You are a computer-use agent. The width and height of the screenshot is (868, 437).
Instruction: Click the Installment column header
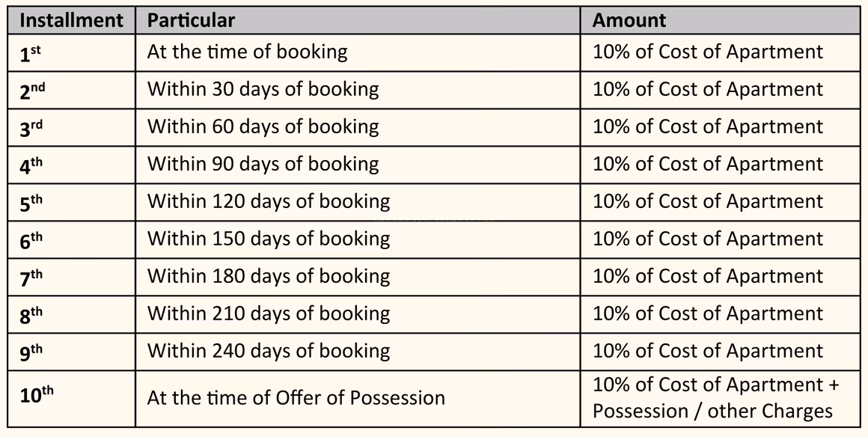[71, 20]
